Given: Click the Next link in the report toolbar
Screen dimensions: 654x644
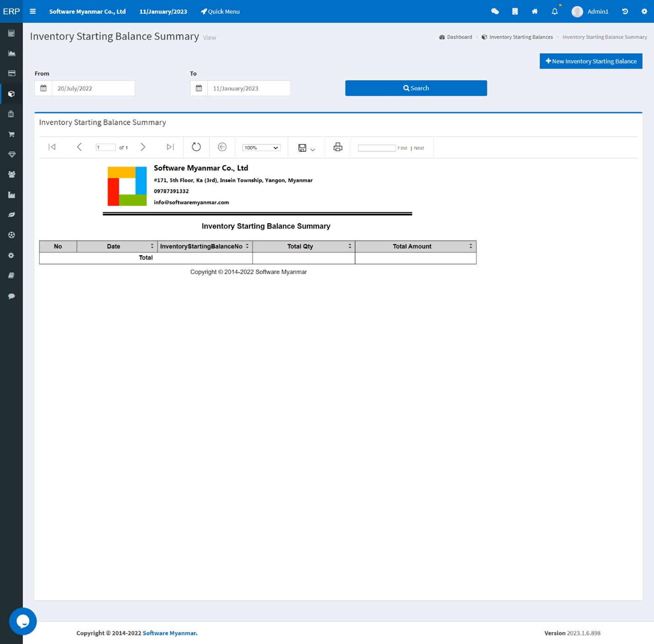Looking at the screenshot, I should point(419,148).
